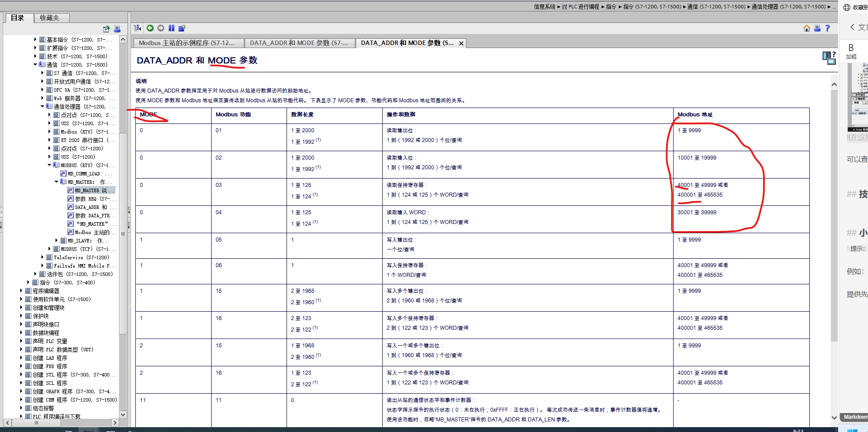Screen dimensions: 868x432
Task: Open help via the question mark icon
Action: click(x=828, y=28)
